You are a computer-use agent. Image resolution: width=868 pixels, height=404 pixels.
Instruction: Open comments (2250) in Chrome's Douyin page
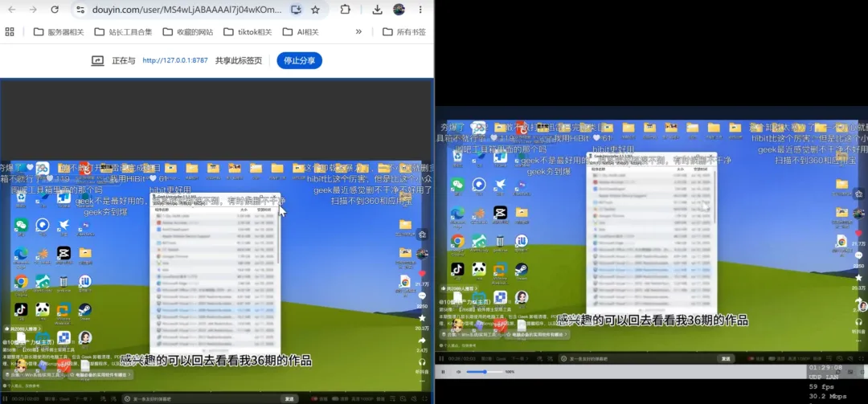pos(422,295)
